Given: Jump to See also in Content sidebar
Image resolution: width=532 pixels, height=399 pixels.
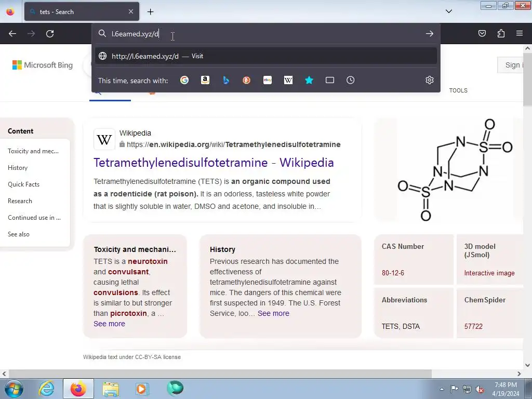Looking at the screenshot, I should pos(19,234).
